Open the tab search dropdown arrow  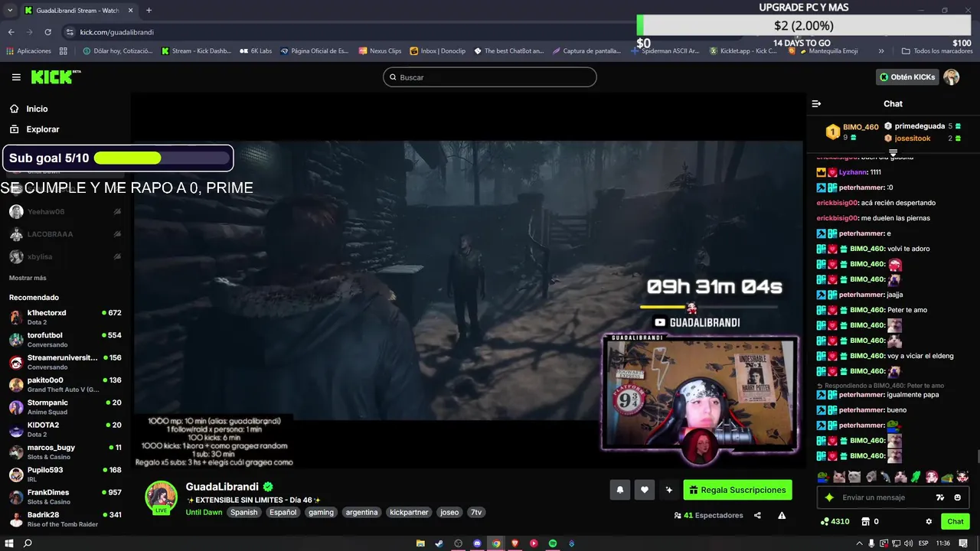pyautogui.click(x=10, y=11)
